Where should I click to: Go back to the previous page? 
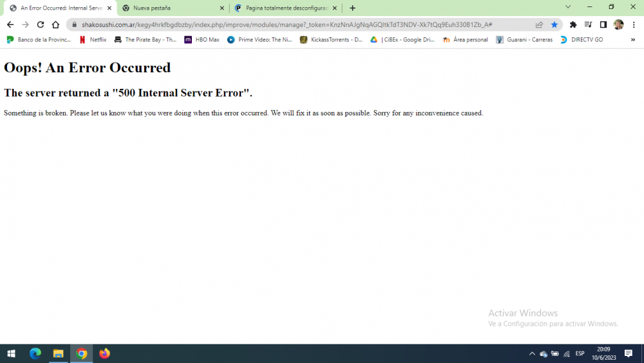[10, 25]
